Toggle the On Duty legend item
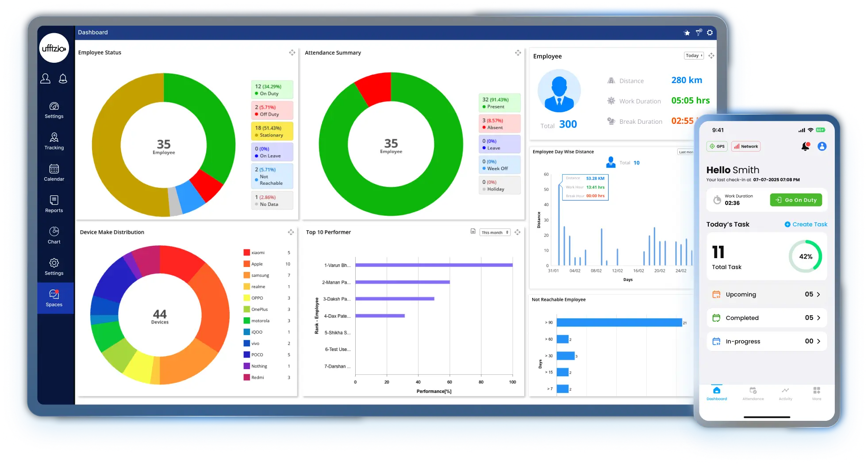Screen dimensions: 868x465 (272, 90)
